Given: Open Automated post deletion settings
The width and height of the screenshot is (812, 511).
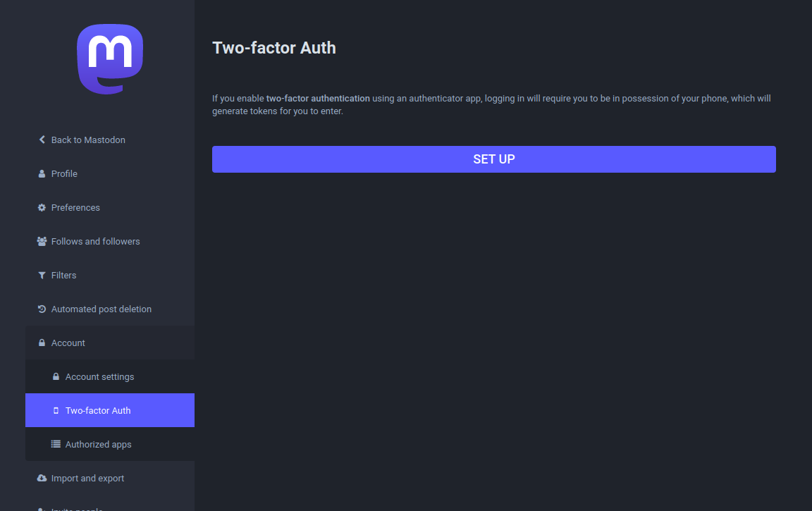Looking at the screenshot, I should tap(101, 309).
